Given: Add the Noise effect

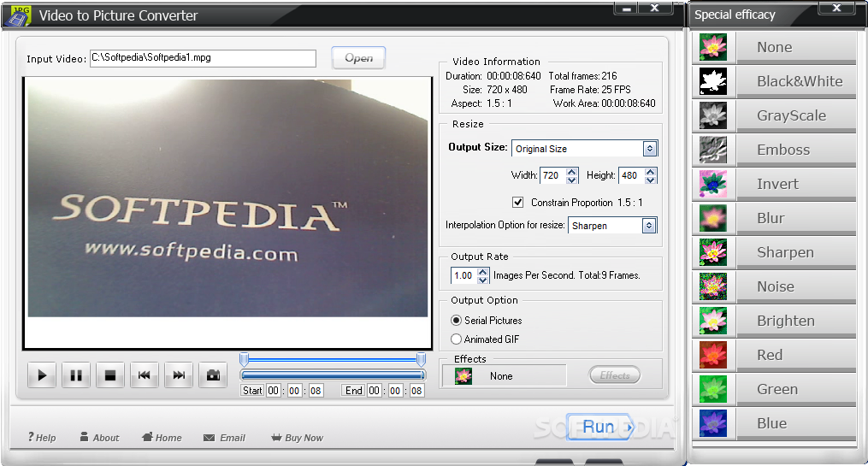Looking at the screenshot, I should (x=796, y=287).
